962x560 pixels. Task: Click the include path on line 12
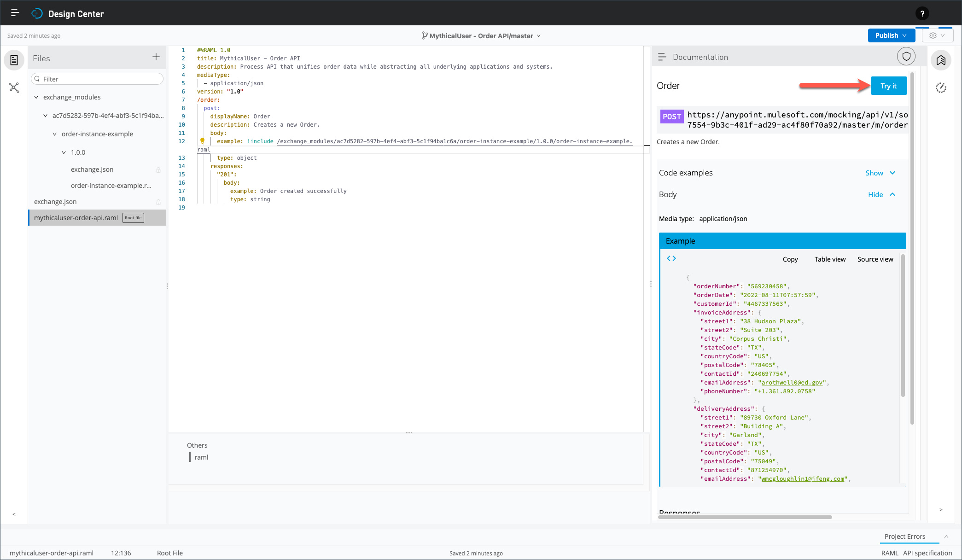455,141
